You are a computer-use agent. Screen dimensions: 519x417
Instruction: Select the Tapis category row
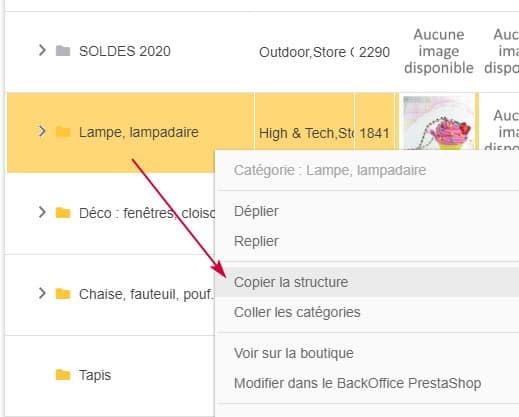click(x=110, y=376)
